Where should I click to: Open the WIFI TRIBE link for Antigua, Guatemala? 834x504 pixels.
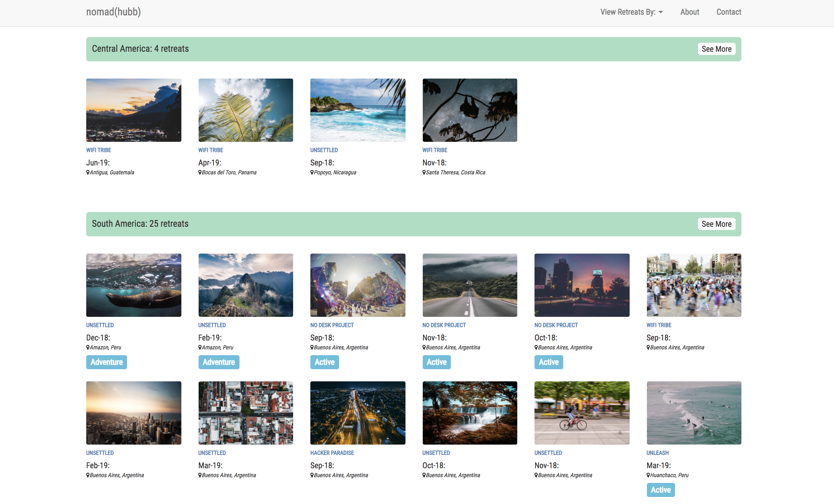pos(98,150)
